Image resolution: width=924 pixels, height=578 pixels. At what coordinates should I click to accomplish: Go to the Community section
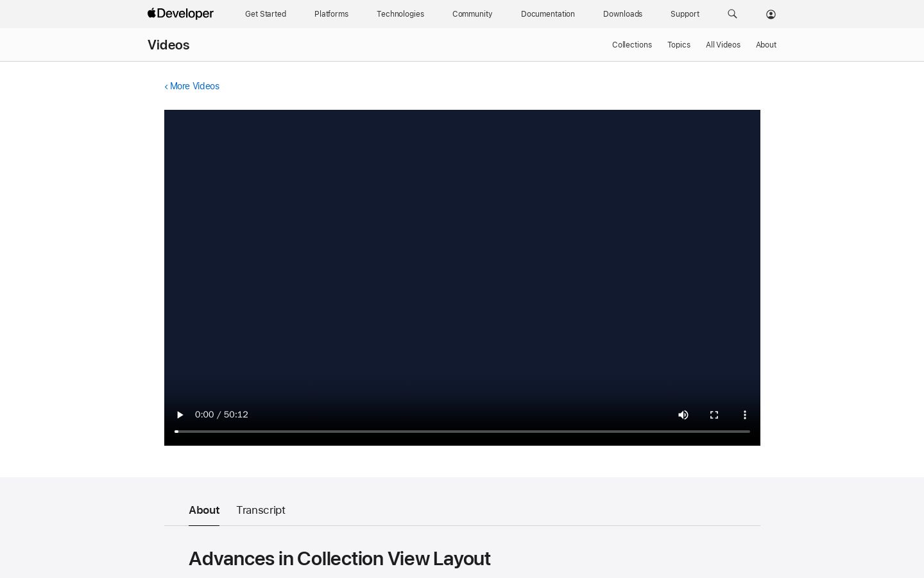click(472, 14)
